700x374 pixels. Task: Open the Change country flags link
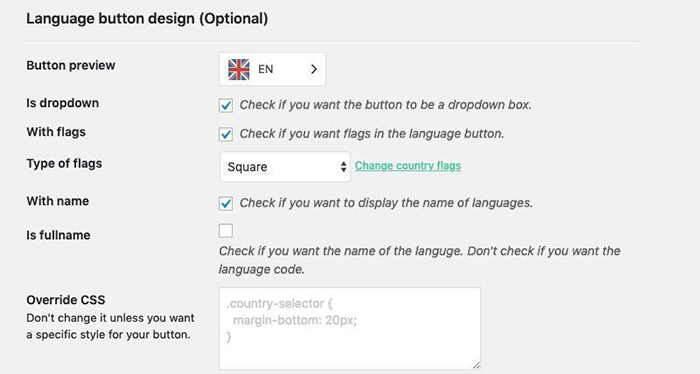(x=408, y=166)
